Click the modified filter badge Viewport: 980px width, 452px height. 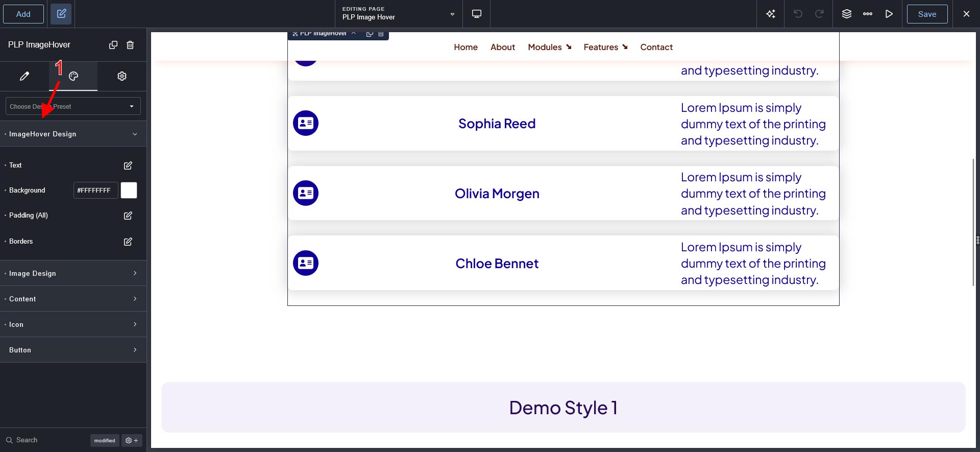click(105, 440)
